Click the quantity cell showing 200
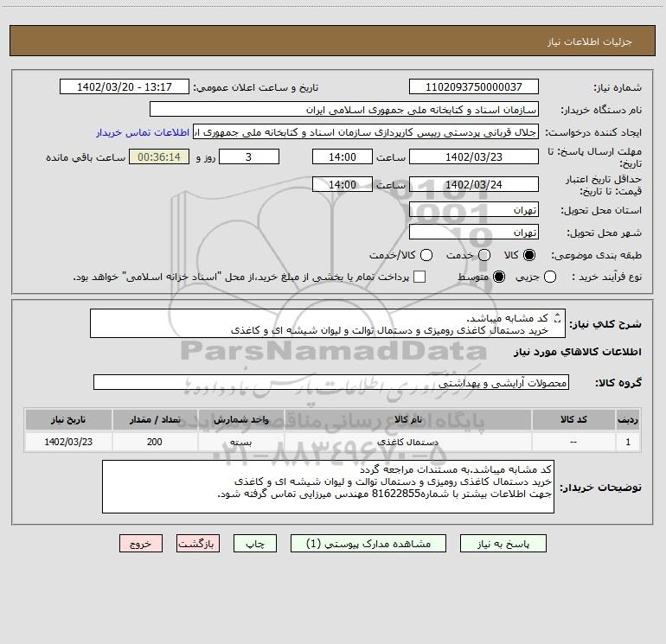This screenshot has width=666, height=644. click(x=155, y=442)
